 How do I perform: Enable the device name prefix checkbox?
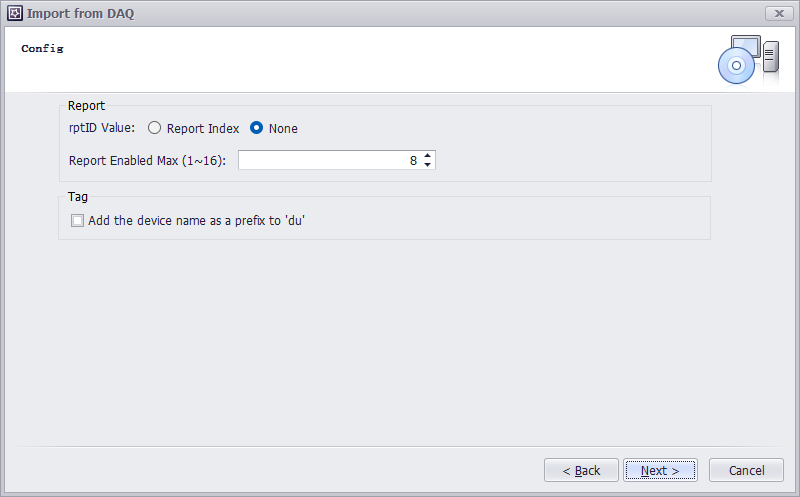pos(77,221)
